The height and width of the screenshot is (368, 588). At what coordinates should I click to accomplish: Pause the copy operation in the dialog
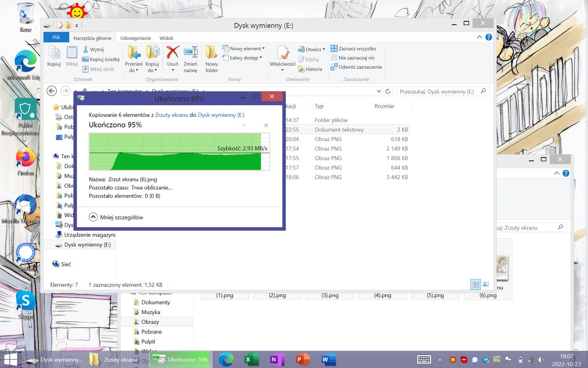[x=244, y=125]
